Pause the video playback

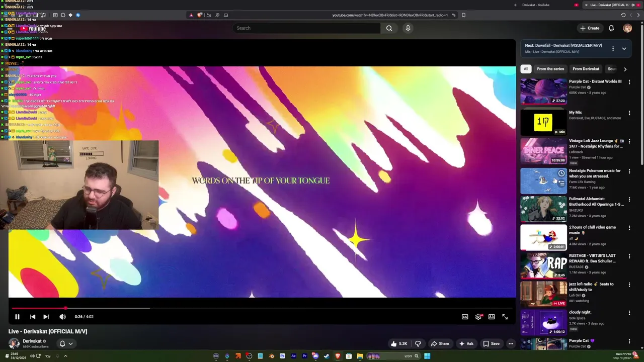17,317
